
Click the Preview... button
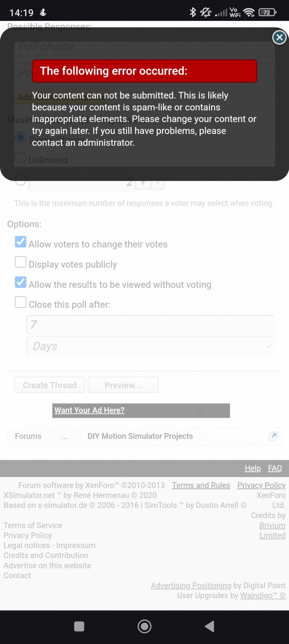[123, 385]
